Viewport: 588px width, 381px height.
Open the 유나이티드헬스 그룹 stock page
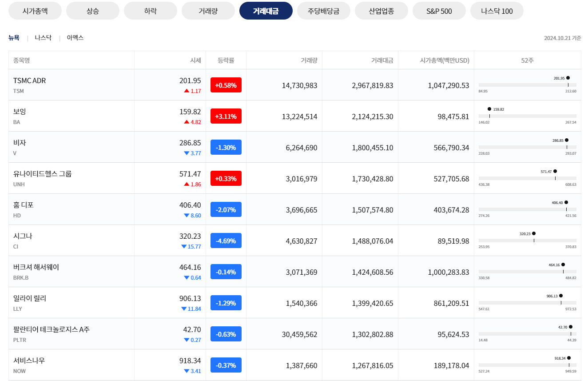click(x=42, y=174)
